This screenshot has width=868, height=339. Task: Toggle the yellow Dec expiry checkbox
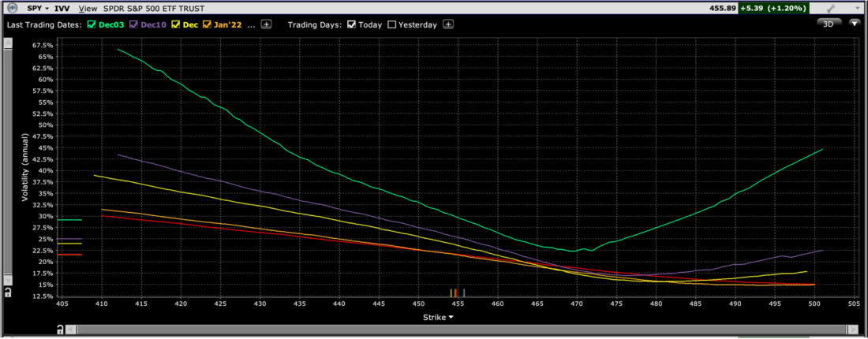pos(176,24)
